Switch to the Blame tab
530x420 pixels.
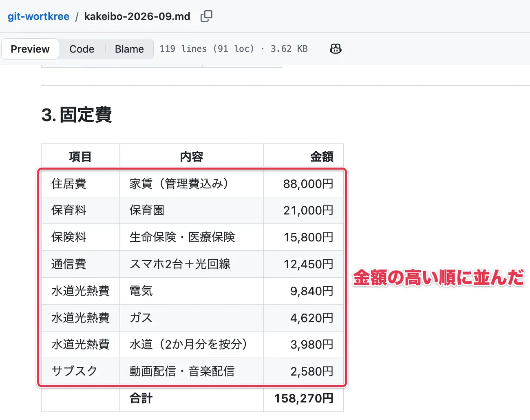(x=129, y=49)
